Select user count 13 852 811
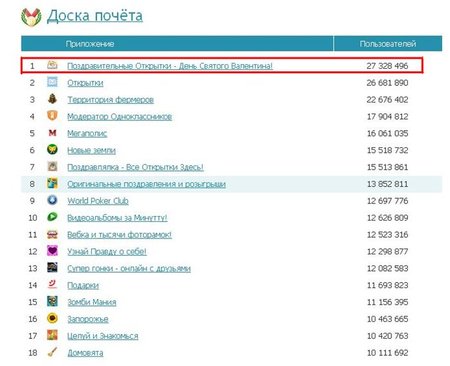Viewport: 450px width, 366px height. tap(387, 184)
